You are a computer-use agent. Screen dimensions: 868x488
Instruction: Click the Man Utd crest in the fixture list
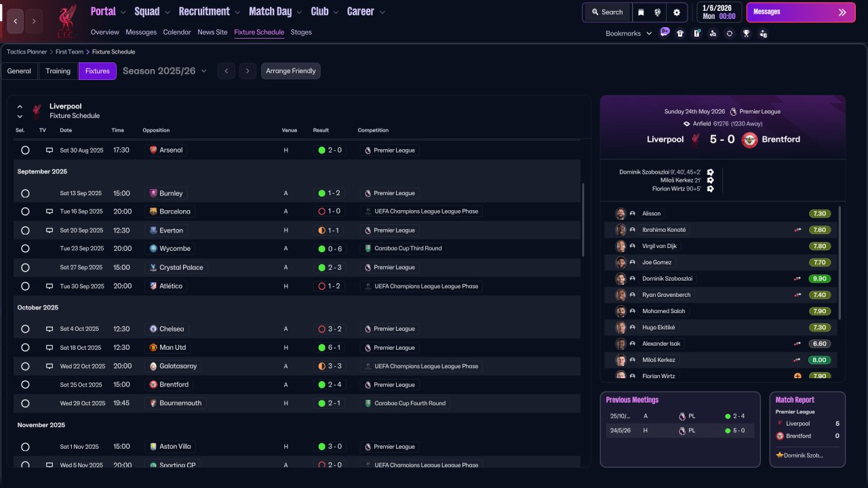153,348
